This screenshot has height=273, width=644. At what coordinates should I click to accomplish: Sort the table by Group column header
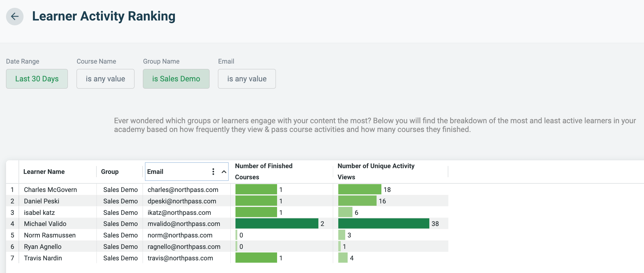coord(109,171)
